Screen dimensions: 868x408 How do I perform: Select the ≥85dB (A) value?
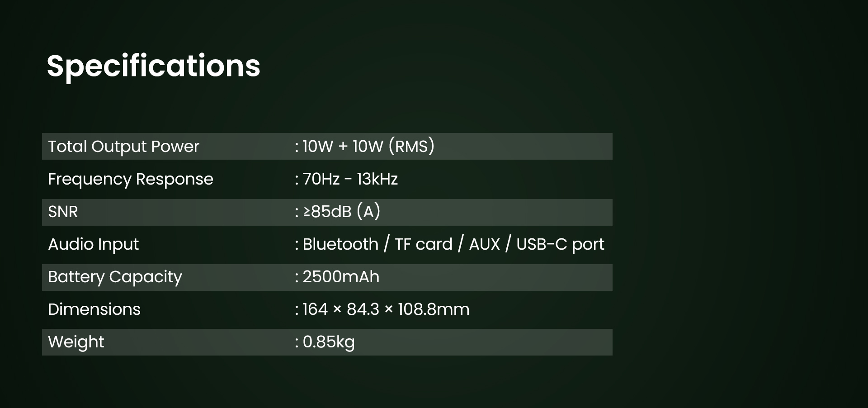click(x=341, y=212)
